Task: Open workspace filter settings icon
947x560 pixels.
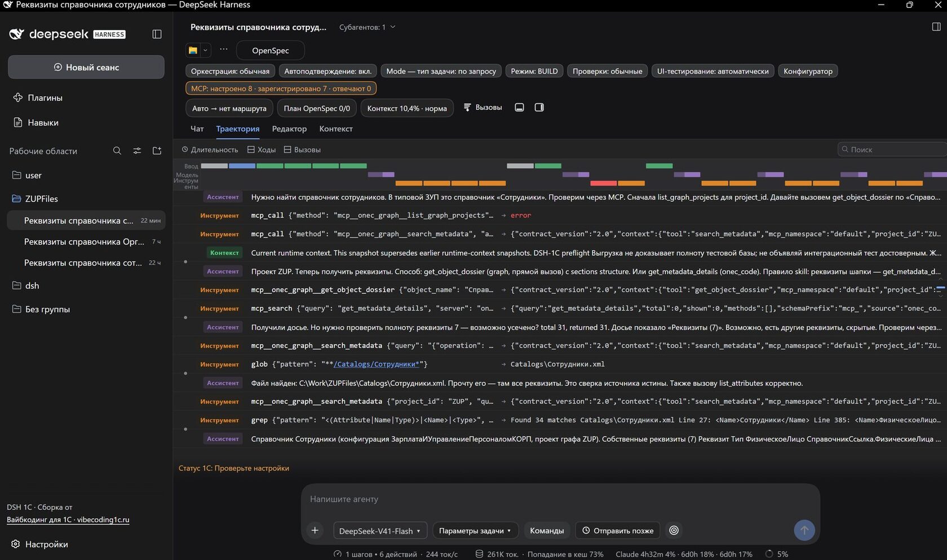Action: 137,151
